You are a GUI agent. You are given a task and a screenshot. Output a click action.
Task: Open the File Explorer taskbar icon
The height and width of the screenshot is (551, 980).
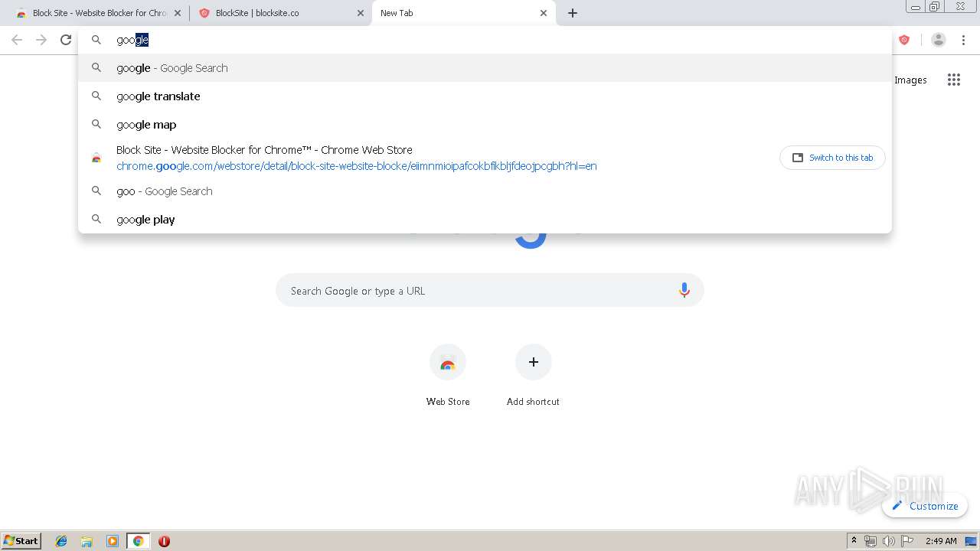click(x=87, y=541)
